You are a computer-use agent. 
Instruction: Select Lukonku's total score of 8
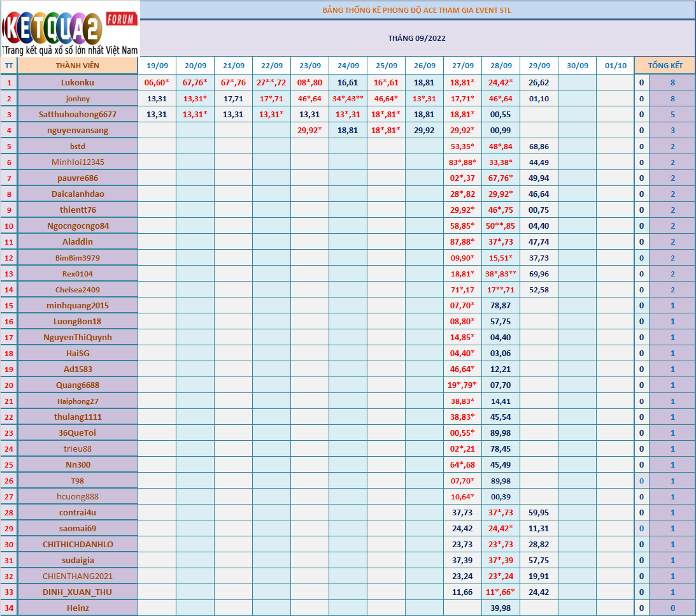click(672, 82)
